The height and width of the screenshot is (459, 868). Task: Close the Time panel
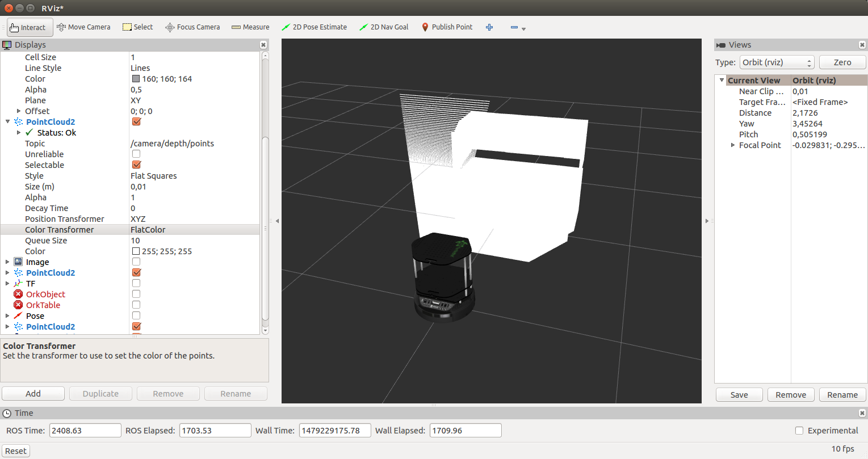tap(862, 413)
